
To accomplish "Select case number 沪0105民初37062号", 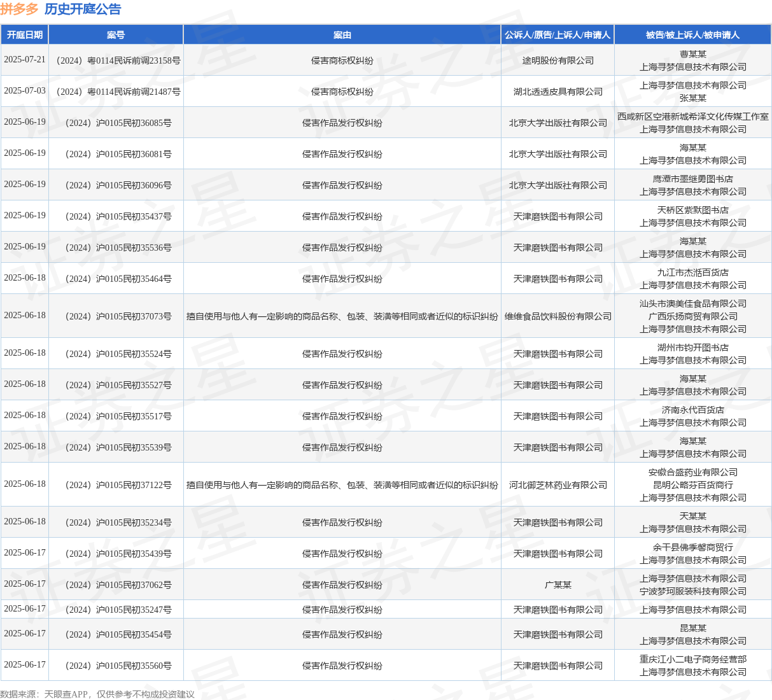I will click(x=116, y=585).
